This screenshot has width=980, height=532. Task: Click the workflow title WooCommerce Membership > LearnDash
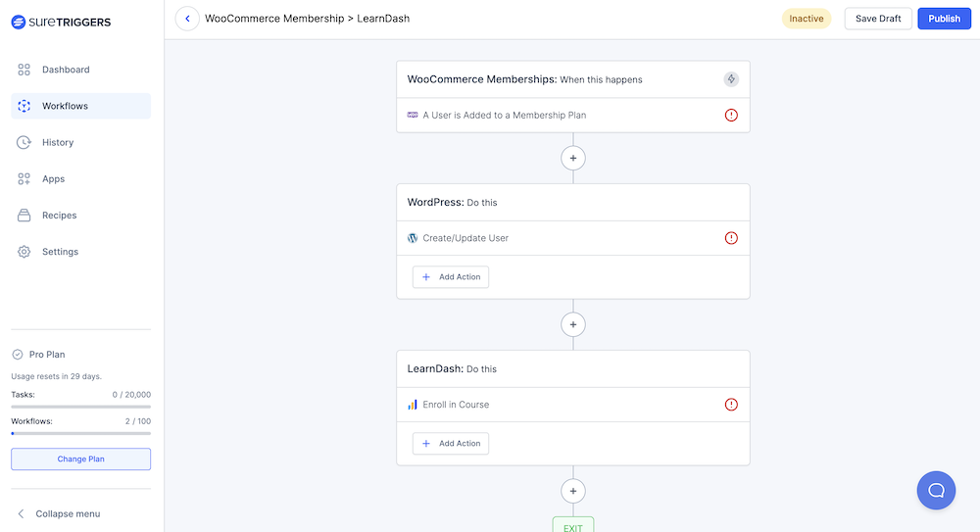308,19
